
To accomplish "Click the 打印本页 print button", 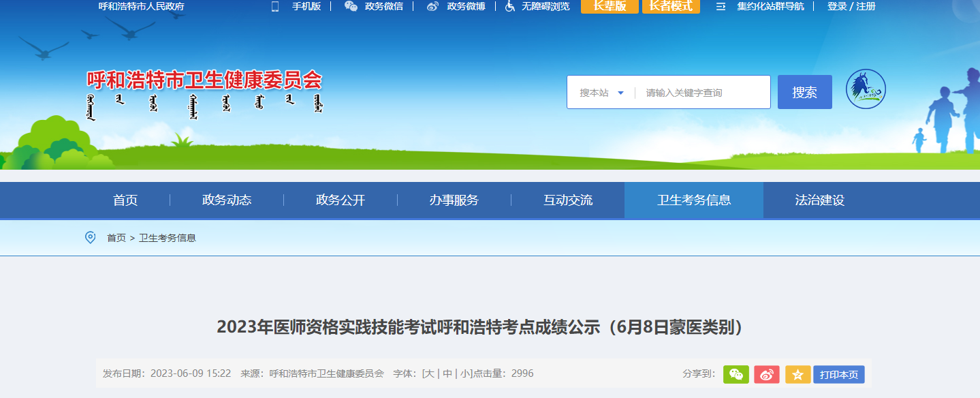I will 839,374.
